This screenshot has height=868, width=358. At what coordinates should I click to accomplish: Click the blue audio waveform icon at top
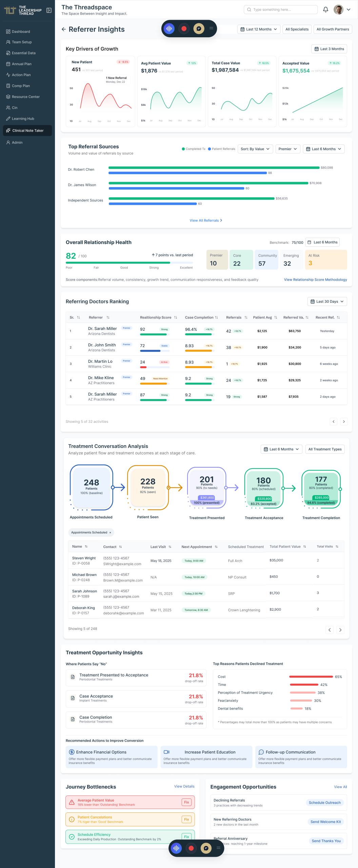point(169,29)
